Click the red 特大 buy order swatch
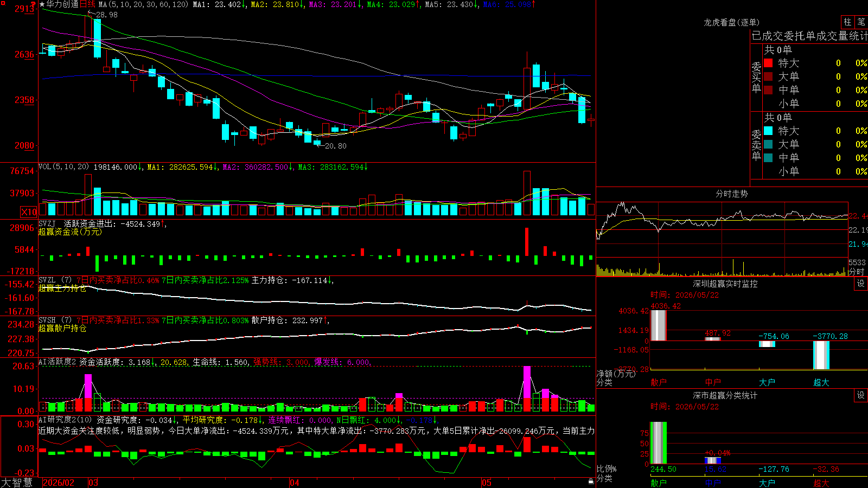868x488 pixels. (768, 63)
